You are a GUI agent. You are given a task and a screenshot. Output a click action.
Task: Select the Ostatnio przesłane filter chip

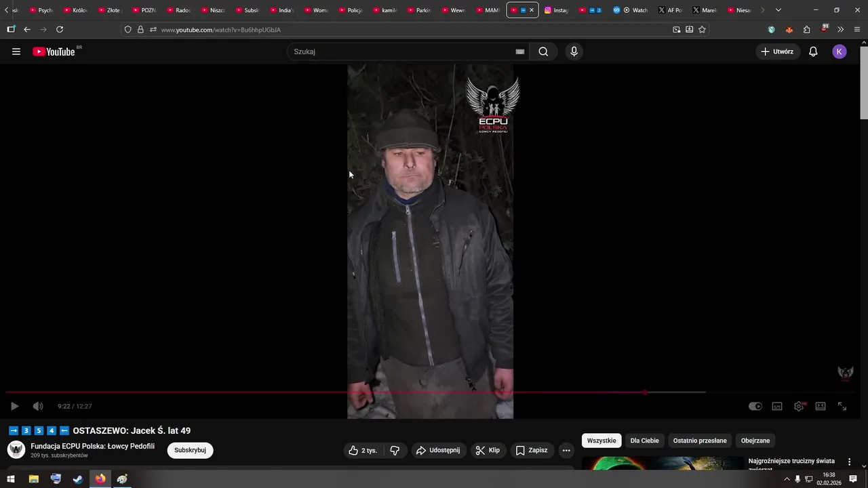(x=700, y=441)
